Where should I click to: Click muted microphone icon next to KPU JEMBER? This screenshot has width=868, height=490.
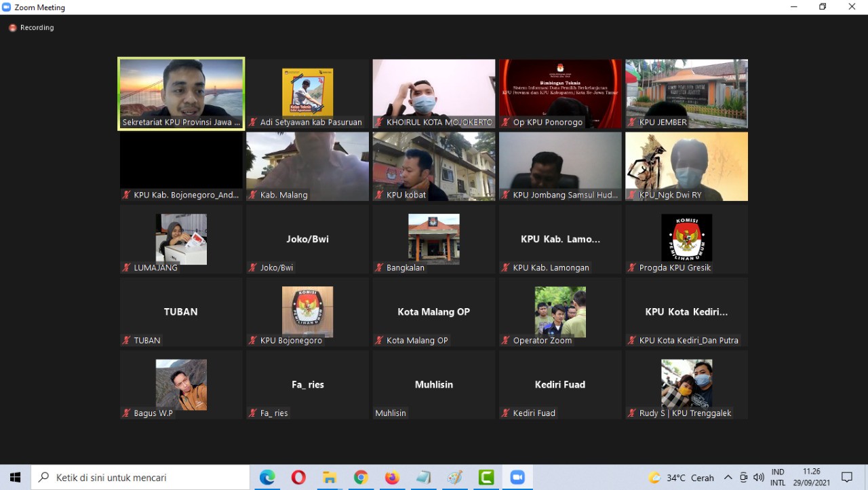631,123
